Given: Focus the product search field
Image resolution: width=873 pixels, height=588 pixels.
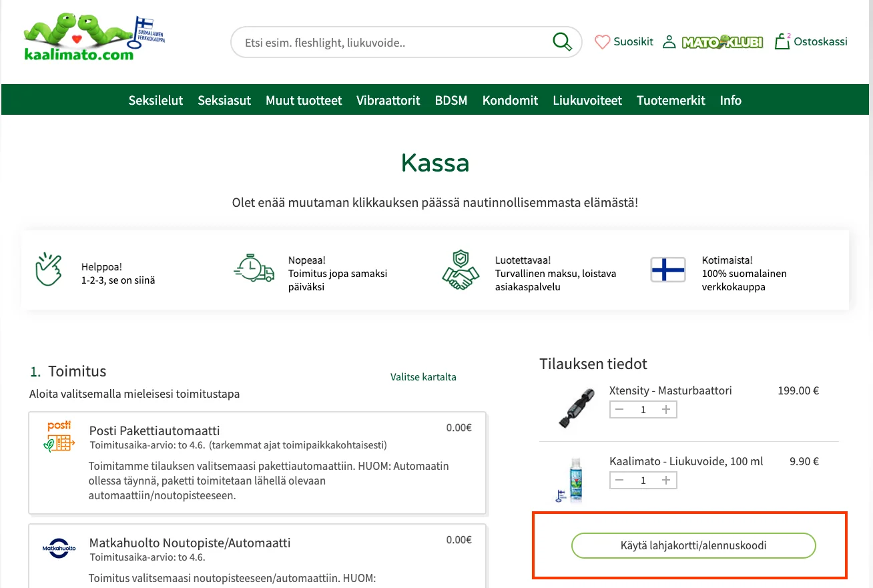Looking at the screenshot, I should tap(397, 43).
